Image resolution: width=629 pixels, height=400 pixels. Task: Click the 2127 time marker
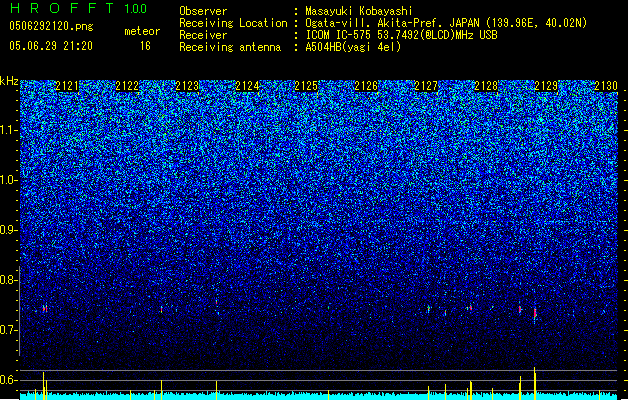pos(426,86)
